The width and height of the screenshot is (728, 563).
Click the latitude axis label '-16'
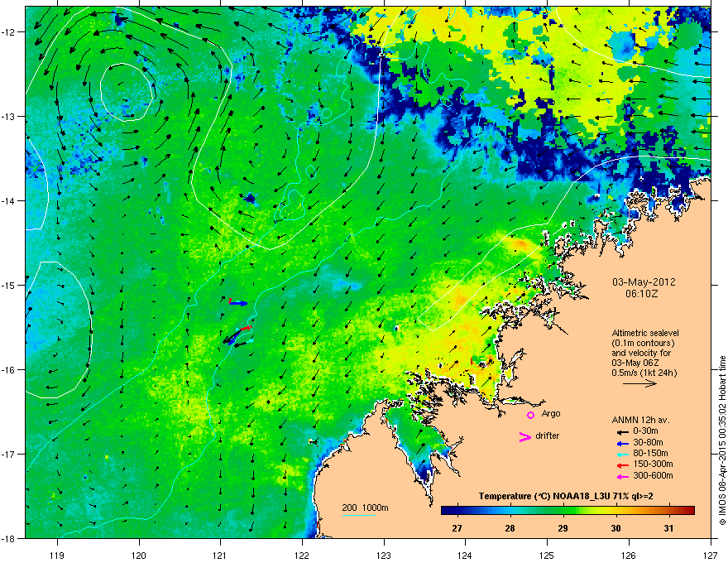click(x=9, y=370)
